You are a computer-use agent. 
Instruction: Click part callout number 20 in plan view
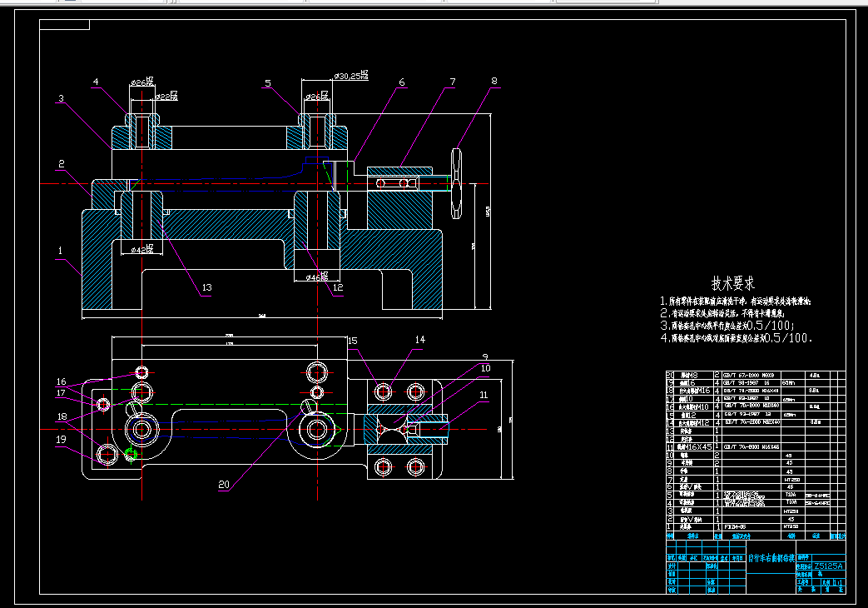224,485
